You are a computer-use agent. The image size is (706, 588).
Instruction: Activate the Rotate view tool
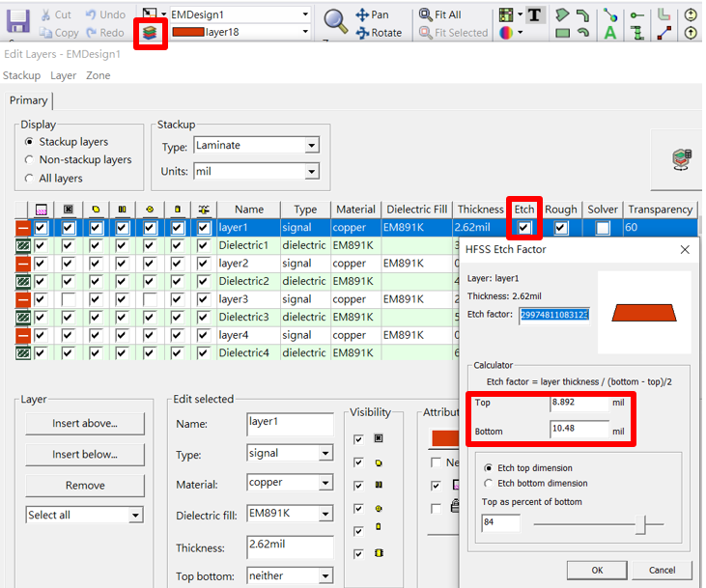[x=379, y=33]
